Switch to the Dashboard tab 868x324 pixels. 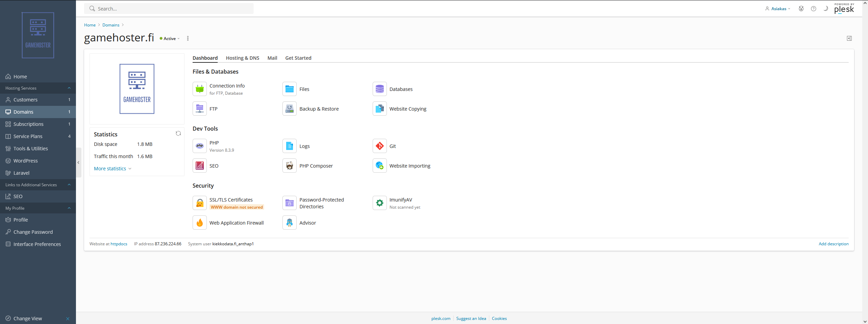(x=205, y=58)
